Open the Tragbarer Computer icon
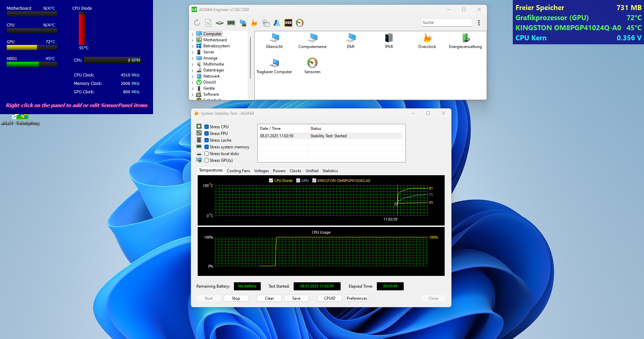The height and width of the screenshot is (339, 644). pos(274,66)
